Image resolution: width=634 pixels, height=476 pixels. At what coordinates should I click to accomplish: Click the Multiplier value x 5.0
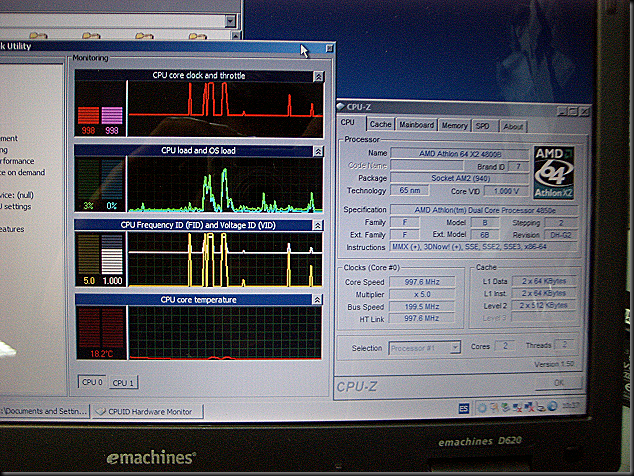[x=422, y=294]
